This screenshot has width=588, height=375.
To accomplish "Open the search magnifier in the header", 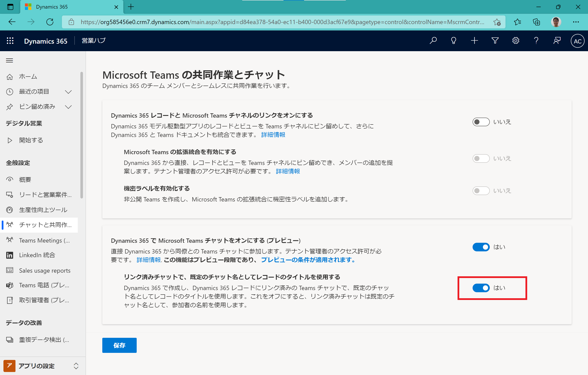I will [x=433, y=41].
